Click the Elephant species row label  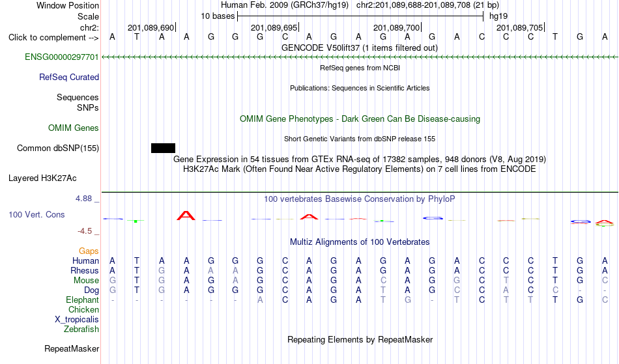83,300
